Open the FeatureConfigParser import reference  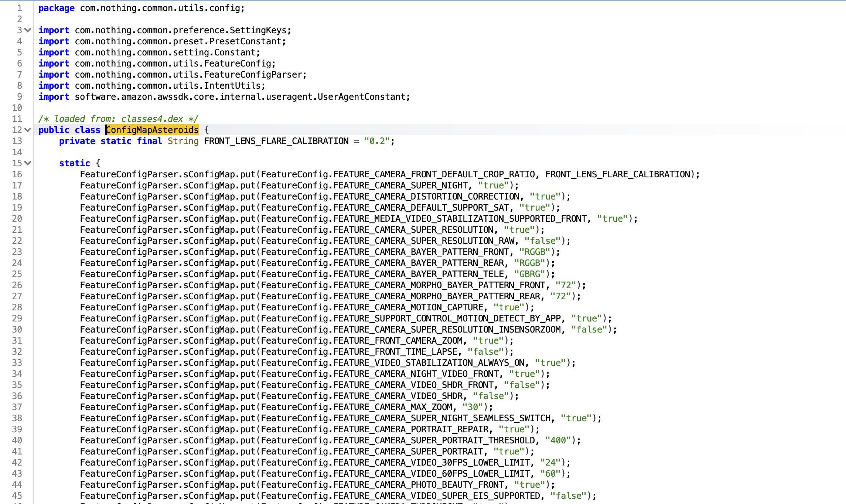pos(259,74)
